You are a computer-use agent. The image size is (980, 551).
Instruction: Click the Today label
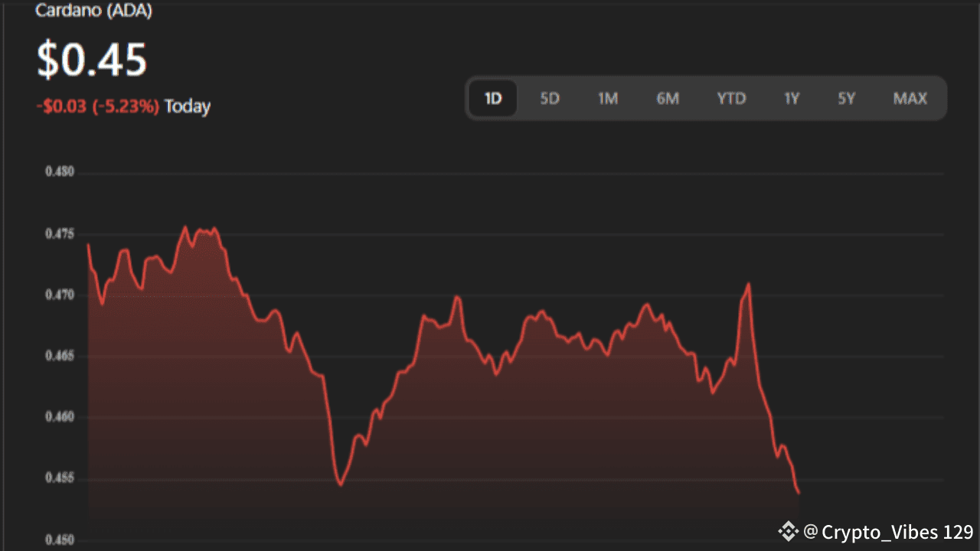click(x=188, y=106)
